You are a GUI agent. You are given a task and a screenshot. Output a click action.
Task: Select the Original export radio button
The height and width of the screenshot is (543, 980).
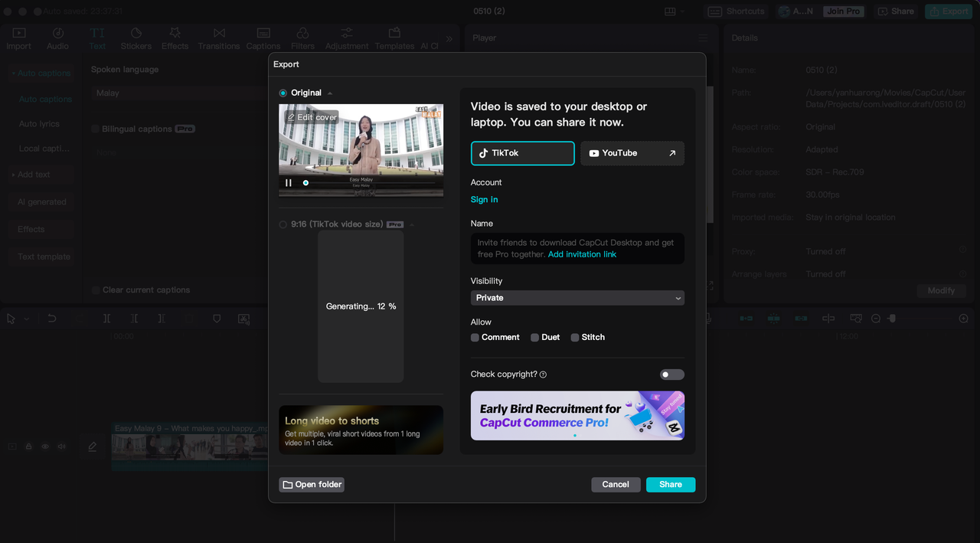click(x=283, y=93)
